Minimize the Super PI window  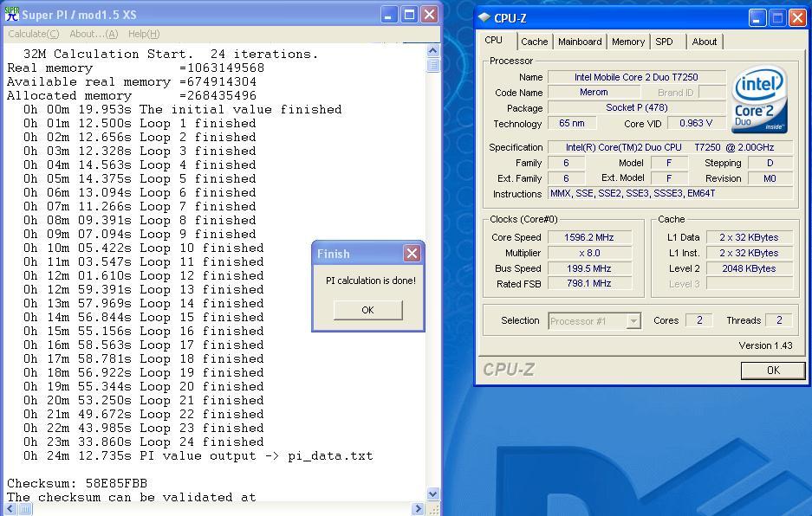click(389, 15)
